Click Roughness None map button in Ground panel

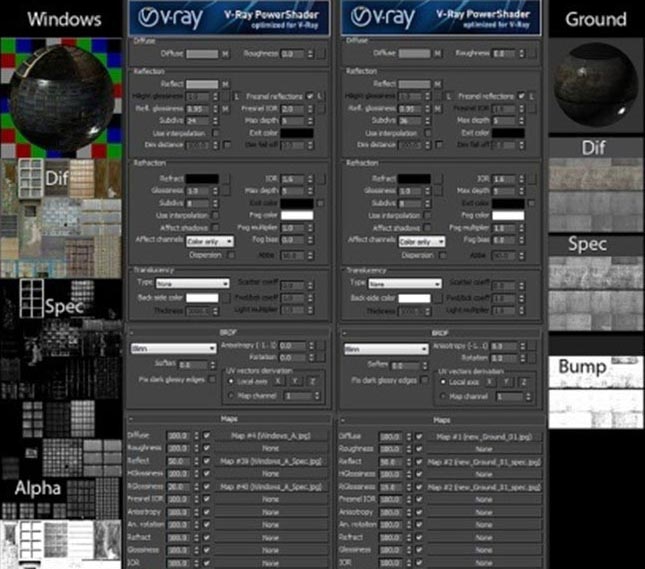click(x=484, y=449)
